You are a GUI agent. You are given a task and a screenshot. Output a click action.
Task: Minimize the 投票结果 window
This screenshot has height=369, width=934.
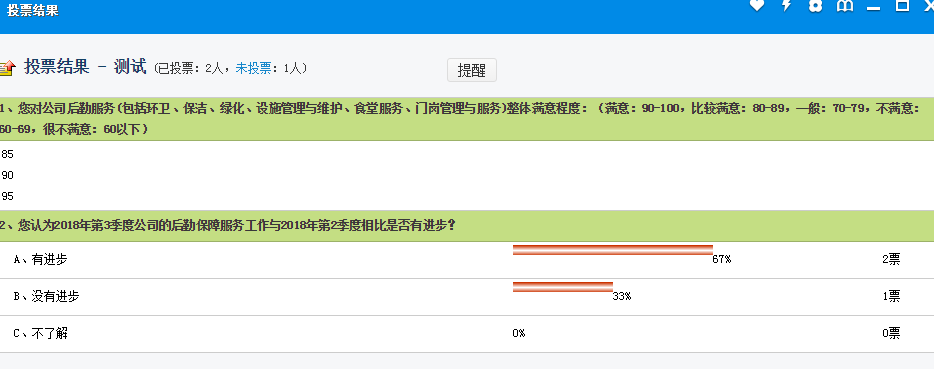pos(873,6)
